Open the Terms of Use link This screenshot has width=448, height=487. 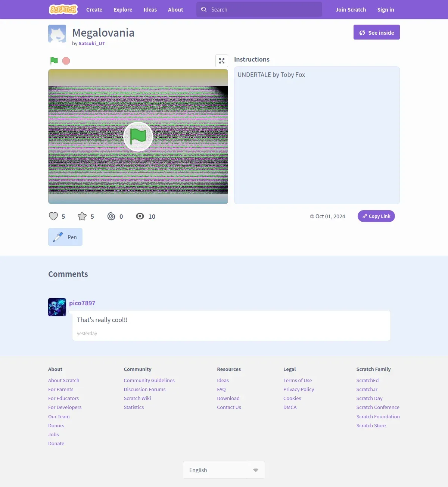coord(298,380)
